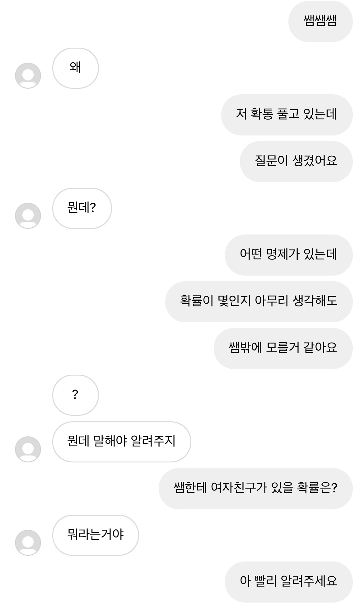Tap the avatar beside '뭔데 말해야 알려주지'
Image resolution: width=364 pixels, height=606 pixels.
(x=28, y=449)
